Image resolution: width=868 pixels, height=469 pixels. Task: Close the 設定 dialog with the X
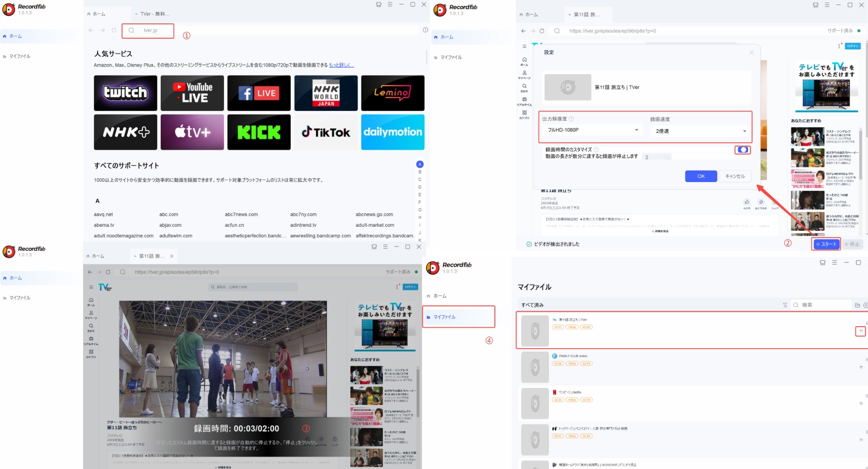point(752,52)
